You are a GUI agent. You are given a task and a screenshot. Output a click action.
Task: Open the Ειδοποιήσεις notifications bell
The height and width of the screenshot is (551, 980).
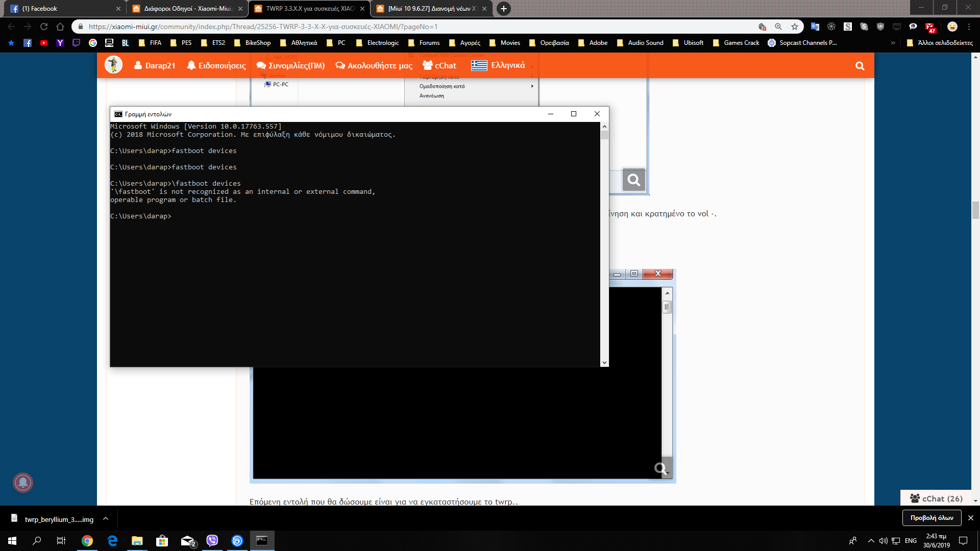(216, 66)
